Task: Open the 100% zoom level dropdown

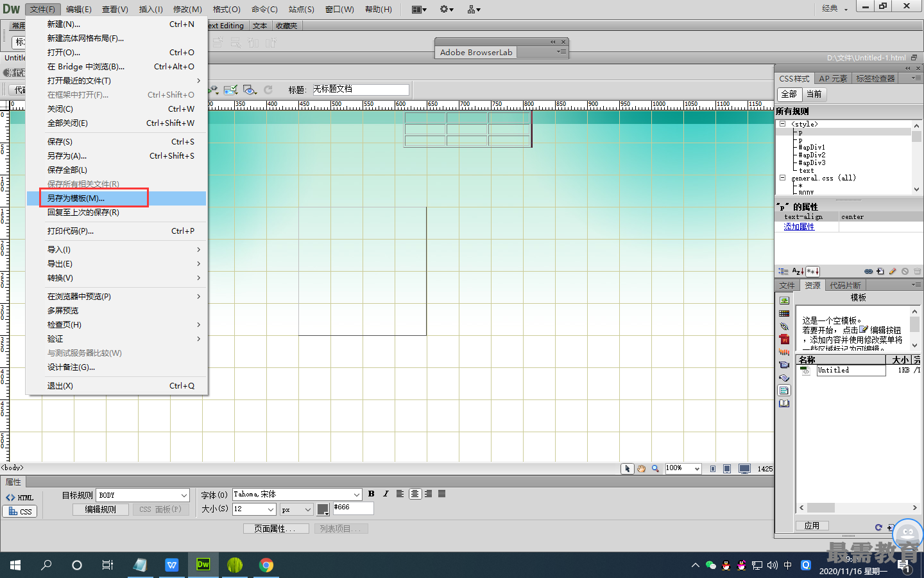Action: [x=697, y=469]
